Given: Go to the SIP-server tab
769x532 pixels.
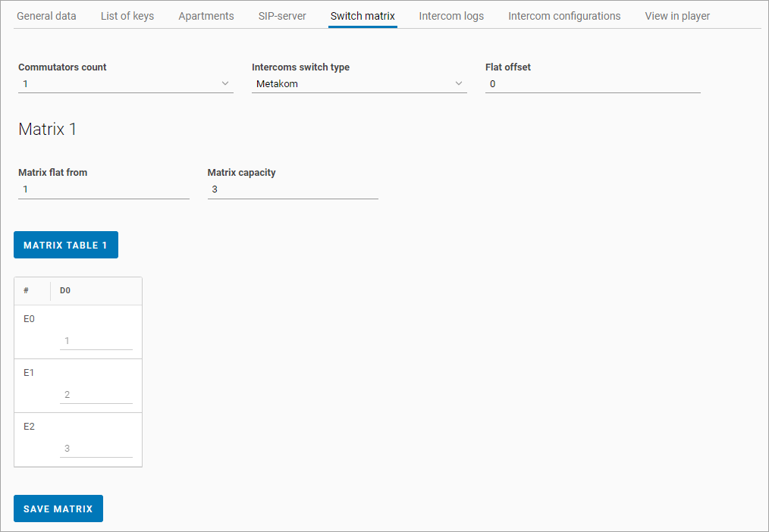Looking at the screenshot, I should click(x=282, y=16).
